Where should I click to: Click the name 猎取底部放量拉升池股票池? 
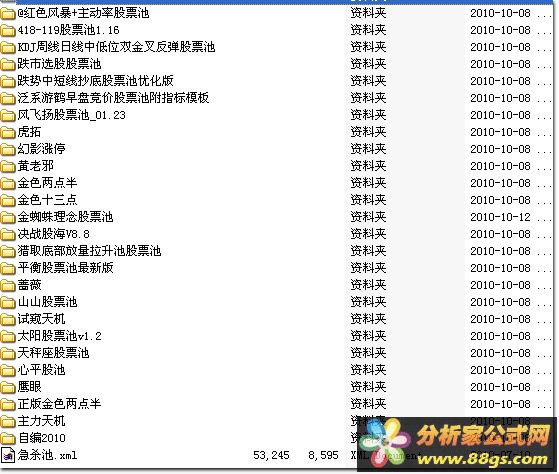coord(89,251)
